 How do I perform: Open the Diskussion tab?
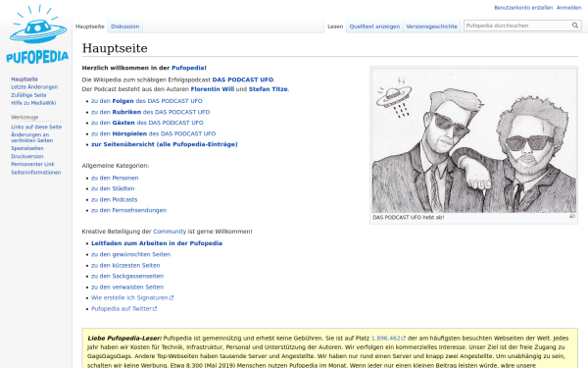124,26
